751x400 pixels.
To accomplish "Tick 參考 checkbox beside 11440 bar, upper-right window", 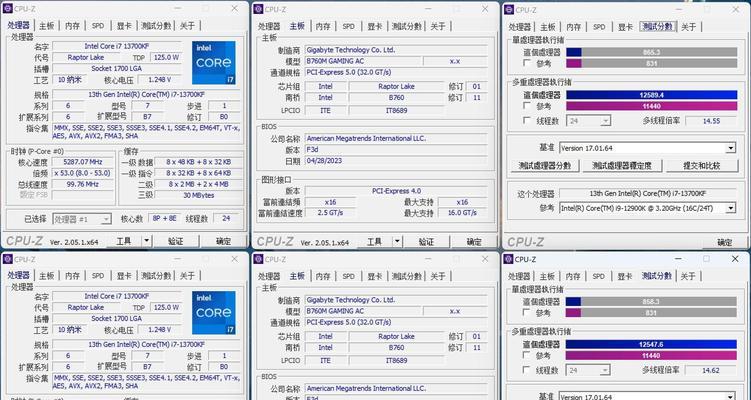I will [527, 105].
